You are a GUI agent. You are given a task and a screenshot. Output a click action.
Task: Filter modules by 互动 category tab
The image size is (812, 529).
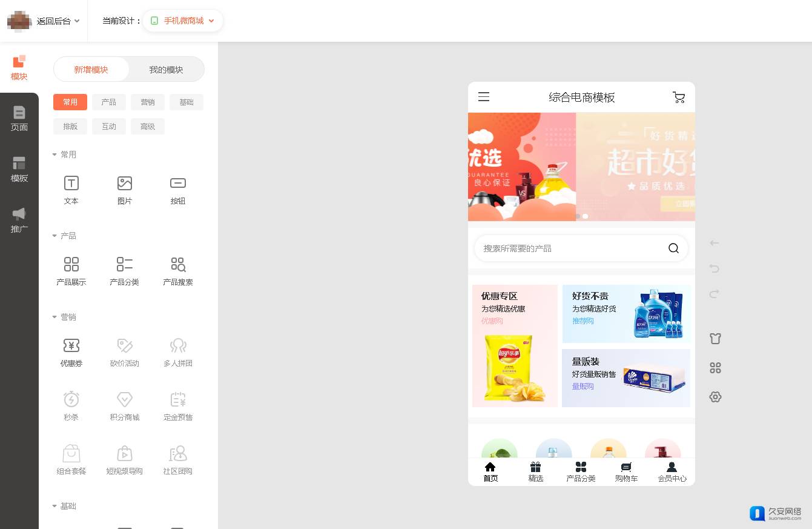coord(109,127)
